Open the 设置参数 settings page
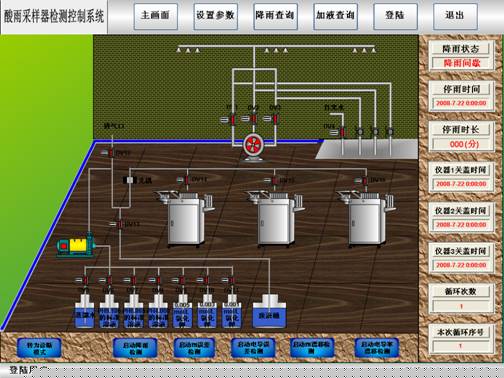This screenshot has width=504, height=378. click(215, 16)
